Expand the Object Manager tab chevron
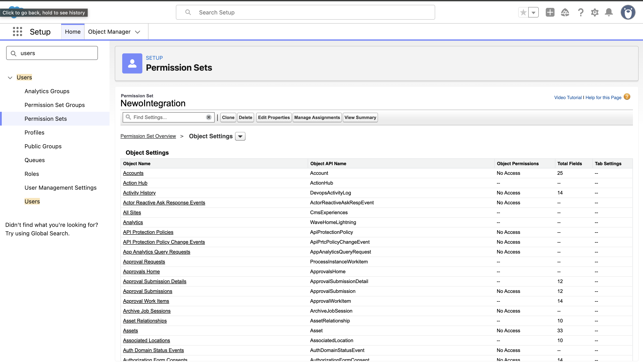643x364 pixels. coord(137,32)
